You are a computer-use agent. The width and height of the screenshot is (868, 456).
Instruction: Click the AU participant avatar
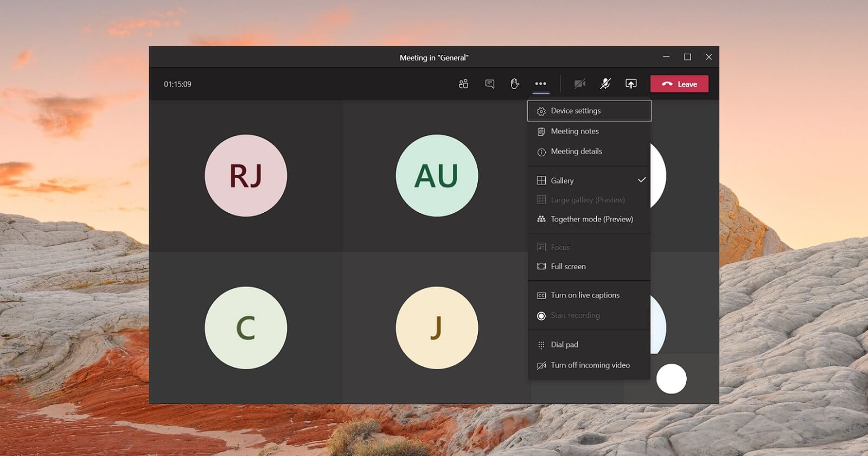pos(437,176)
